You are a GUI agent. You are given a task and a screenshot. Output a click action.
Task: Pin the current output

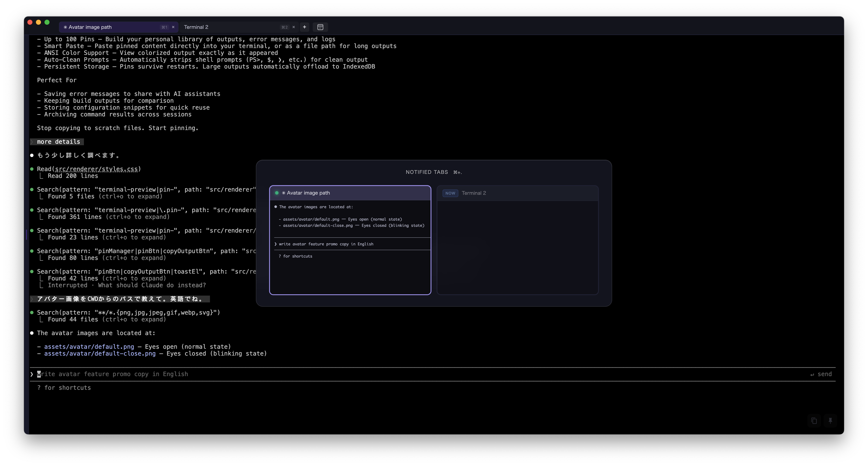point(830,421)
